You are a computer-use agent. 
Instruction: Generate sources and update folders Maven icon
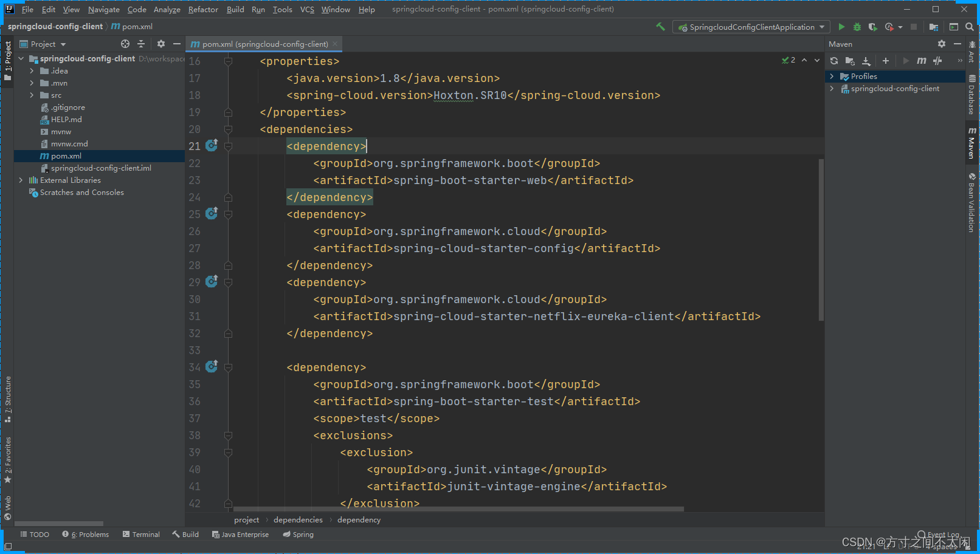click(850, 61)
